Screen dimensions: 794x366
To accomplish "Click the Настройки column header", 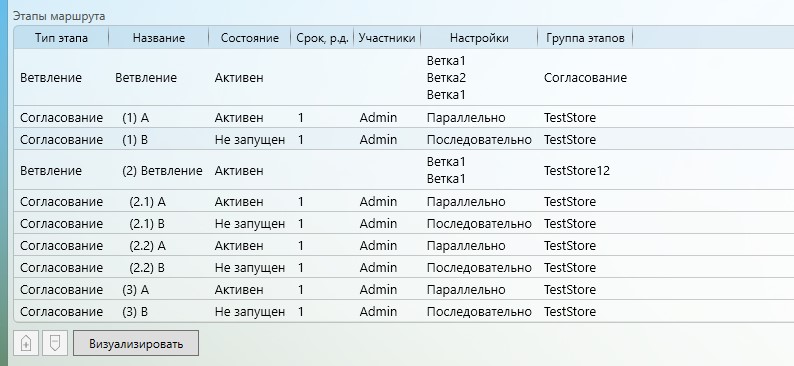I will tap(479, 38).
